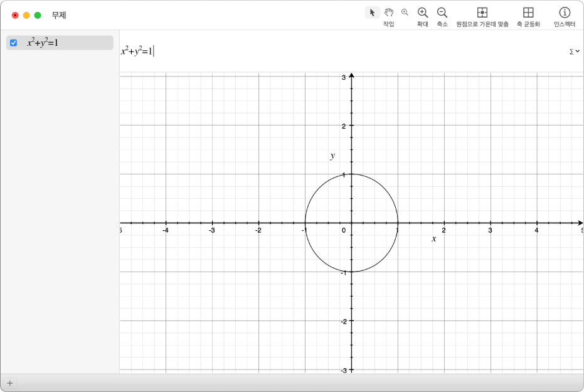Click the x axis label
The height and width of the screenshot is (392, 584).
(434, 238)
